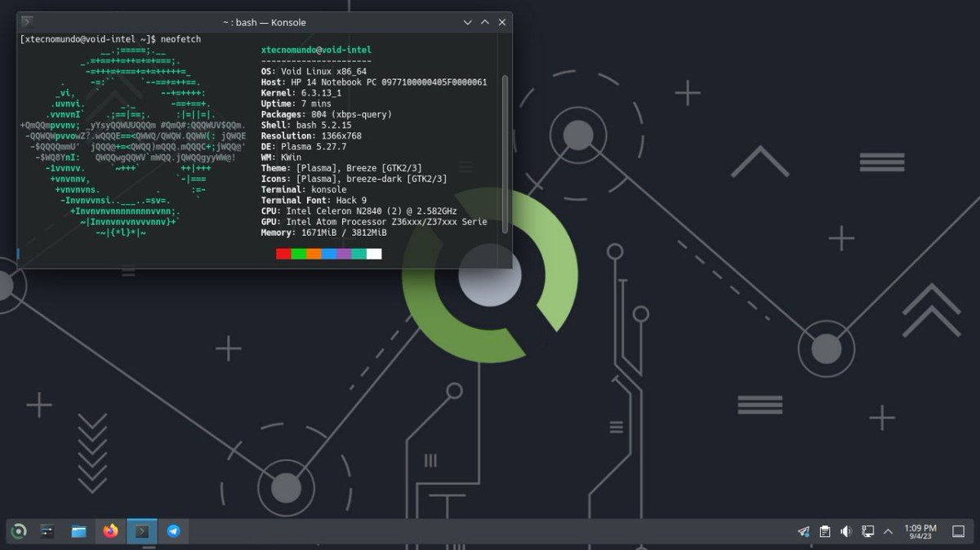Click the white neofetch color block

click(x=374, y=254)
